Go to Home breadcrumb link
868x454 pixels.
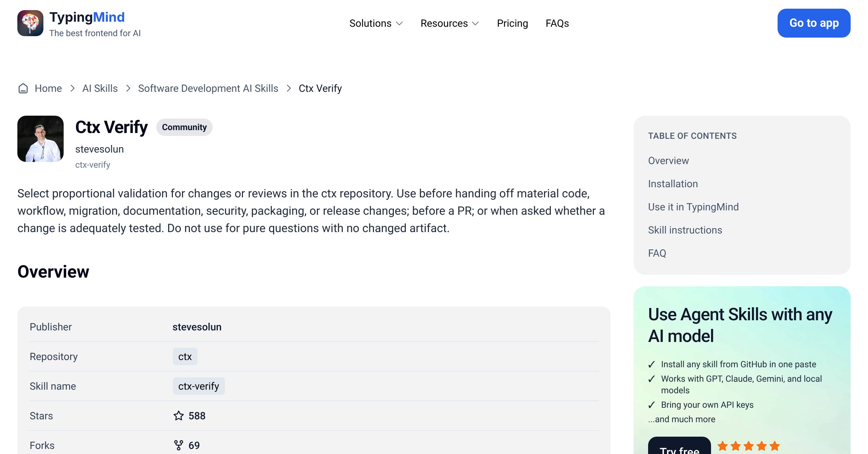(x=48, y=88)
